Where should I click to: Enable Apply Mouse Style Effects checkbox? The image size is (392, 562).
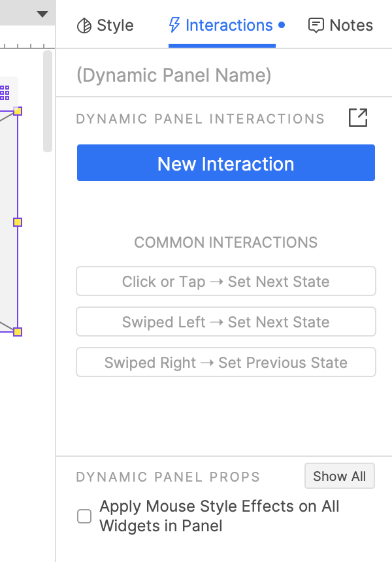[x=84, y=516]
